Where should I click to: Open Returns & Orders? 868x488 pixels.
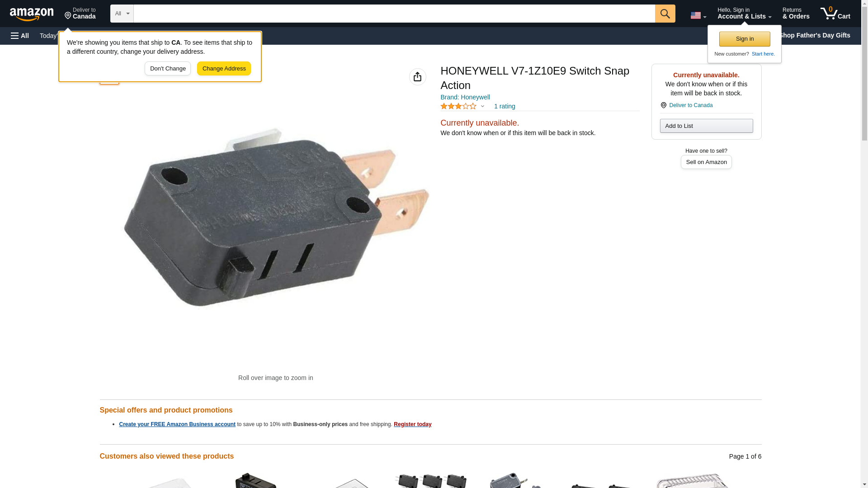pos(796,14)
